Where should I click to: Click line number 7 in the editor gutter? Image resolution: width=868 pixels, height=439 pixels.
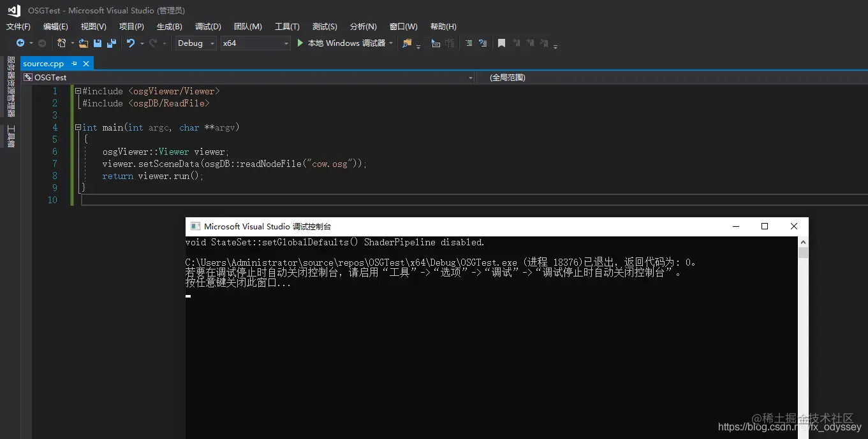pos(55,164)
